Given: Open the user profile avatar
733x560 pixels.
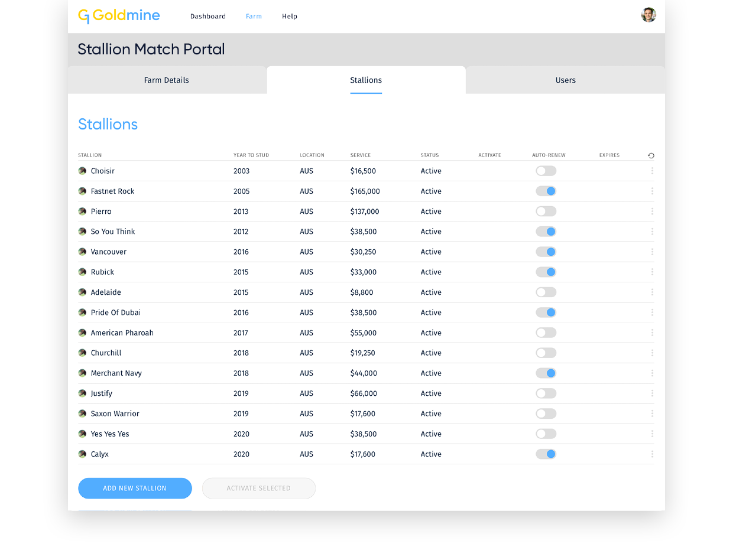Looking at the screenshot, I should pyautogui.click(x=648, y=15).
